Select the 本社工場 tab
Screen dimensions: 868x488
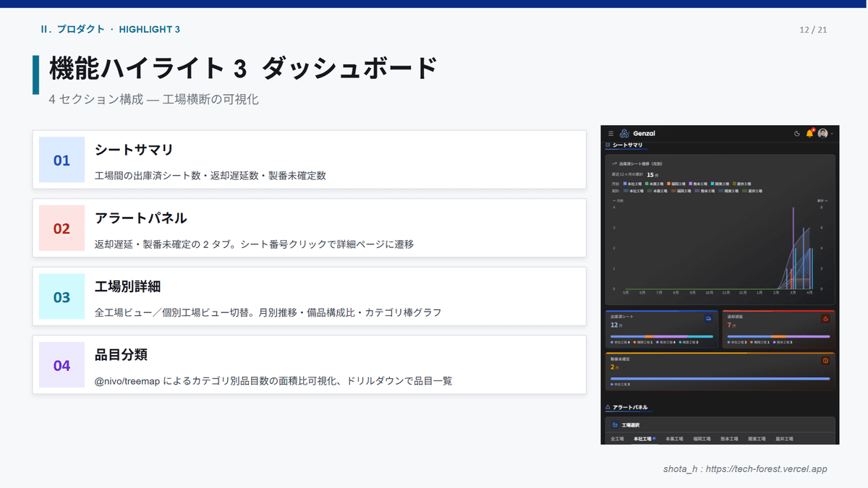643,439
